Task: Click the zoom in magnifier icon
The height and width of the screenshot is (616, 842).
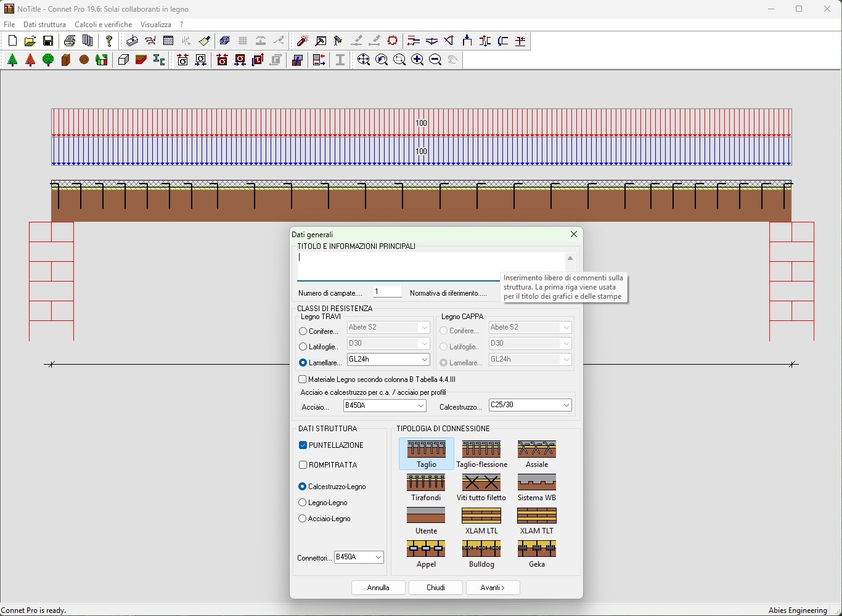Action: 417,60
